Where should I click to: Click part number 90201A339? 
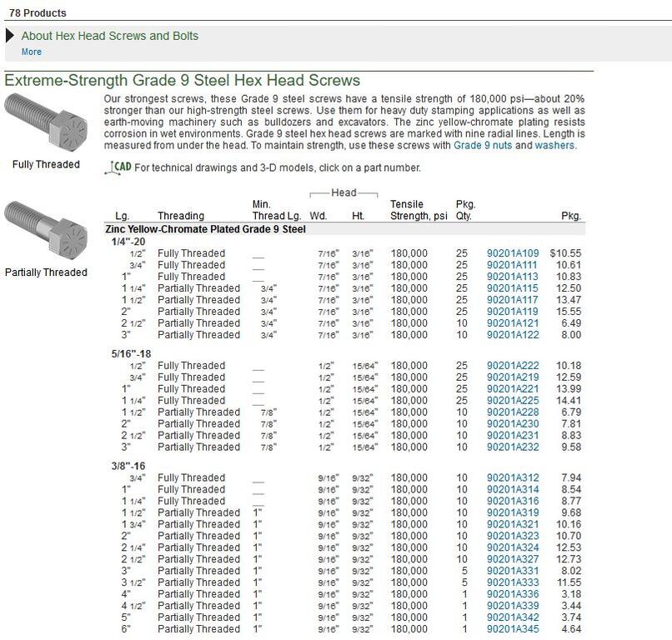point(513,605)
